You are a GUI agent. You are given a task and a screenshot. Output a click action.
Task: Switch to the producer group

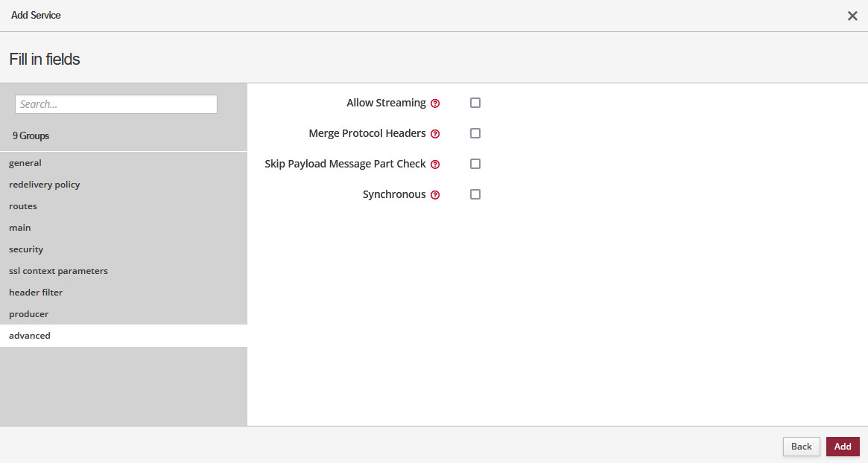[x=28, y=314]
